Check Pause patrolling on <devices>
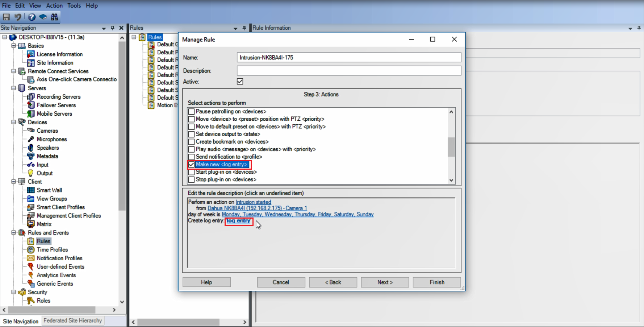Screen dimensions: 644x327 coord(192,112)
